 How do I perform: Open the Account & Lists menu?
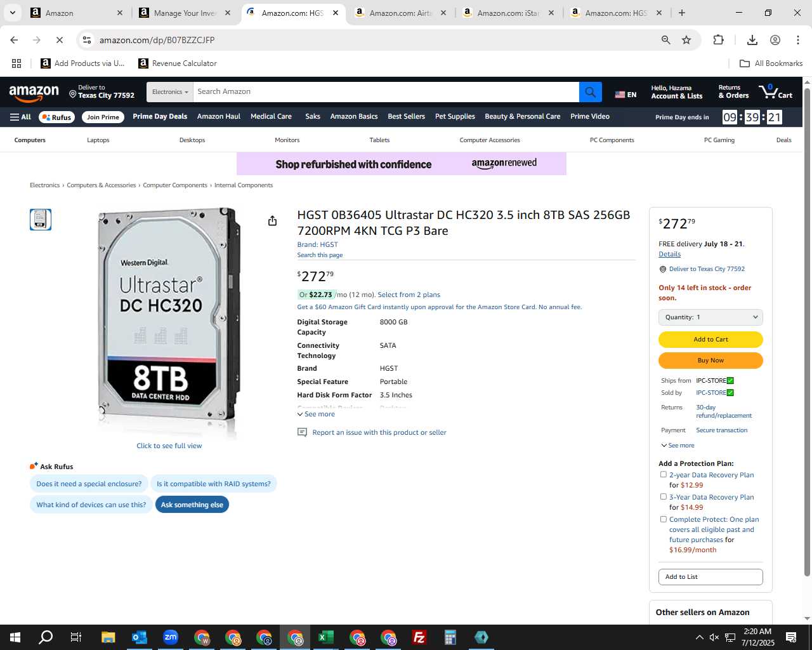tap(676, 92)
